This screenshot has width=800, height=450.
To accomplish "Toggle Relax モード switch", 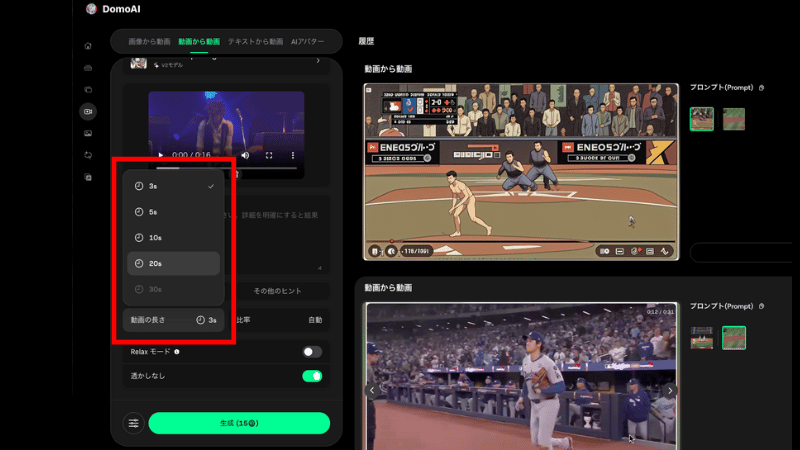I will 312,352.
